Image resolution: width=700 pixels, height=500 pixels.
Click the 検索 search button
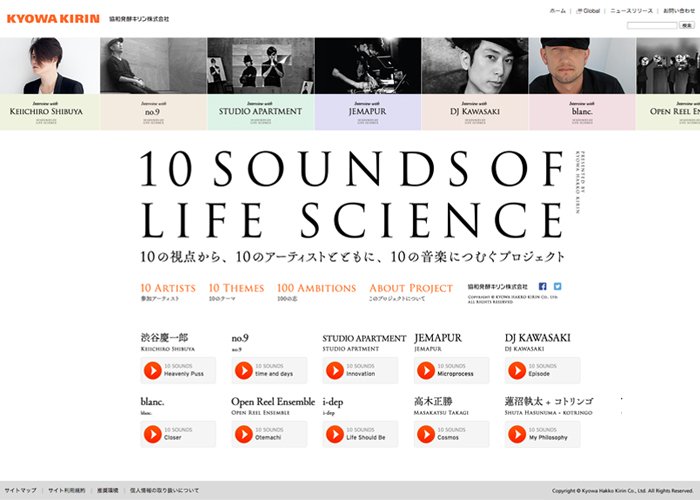tap(687, 25)
